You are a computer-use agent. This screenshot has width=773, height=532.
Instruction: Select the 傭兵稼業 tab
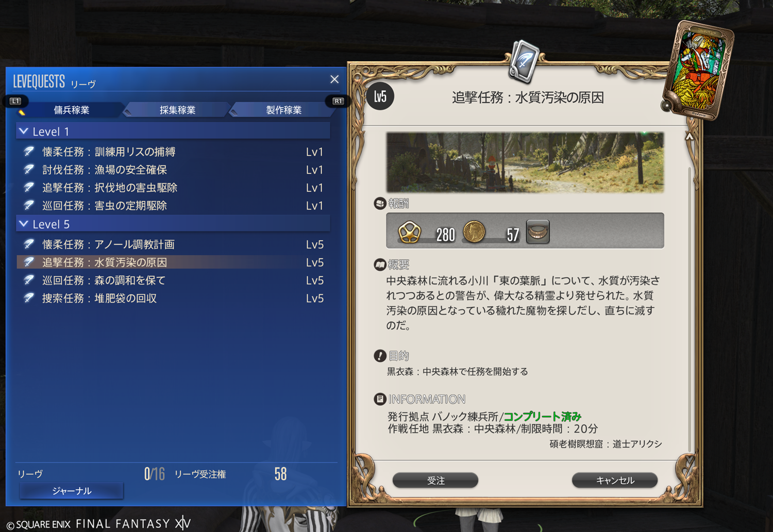click(71, 110)
